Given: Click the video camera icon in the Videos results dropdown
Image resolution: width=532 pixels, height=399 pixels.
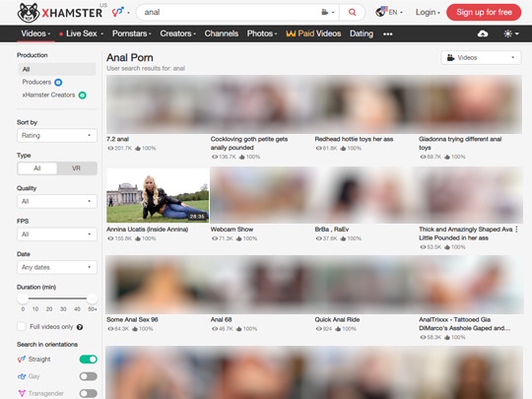Looking at the screenshot, I should [450, 58].
